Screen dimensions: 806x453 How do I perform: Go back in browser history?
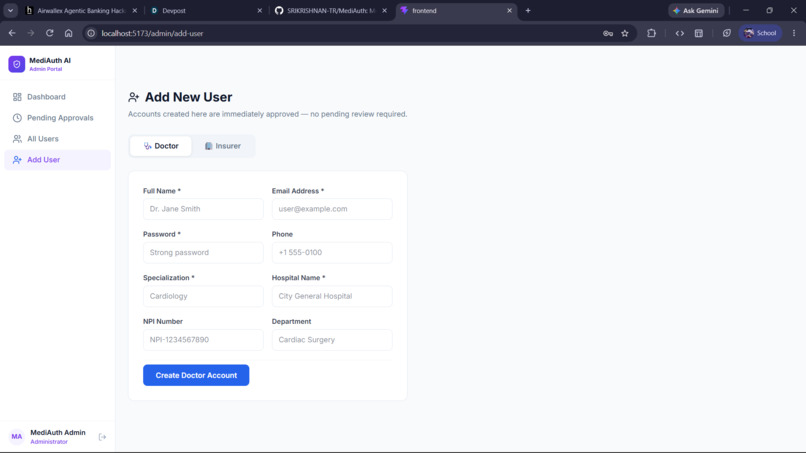click(12, 33)
